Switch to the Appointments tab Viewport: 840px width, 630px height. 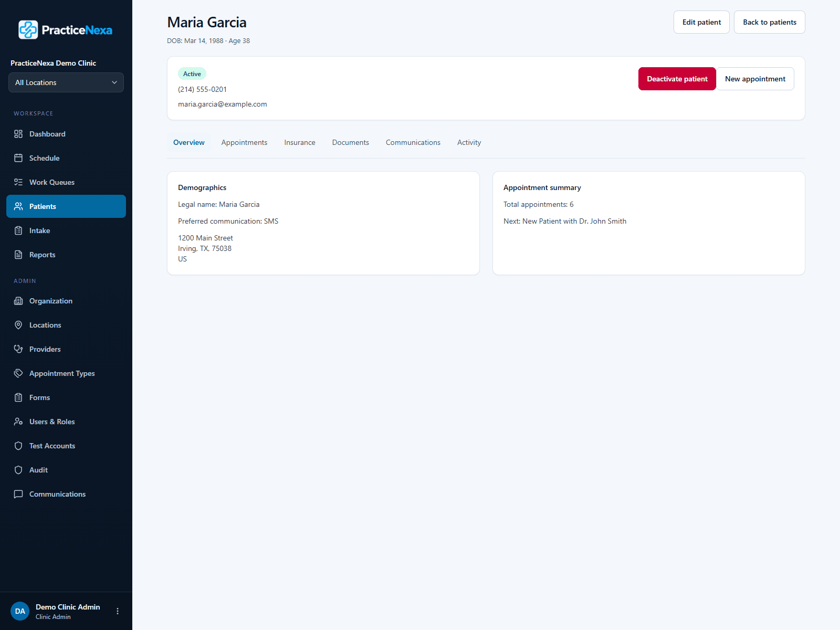pyautogui.click(x=244, y=142)
